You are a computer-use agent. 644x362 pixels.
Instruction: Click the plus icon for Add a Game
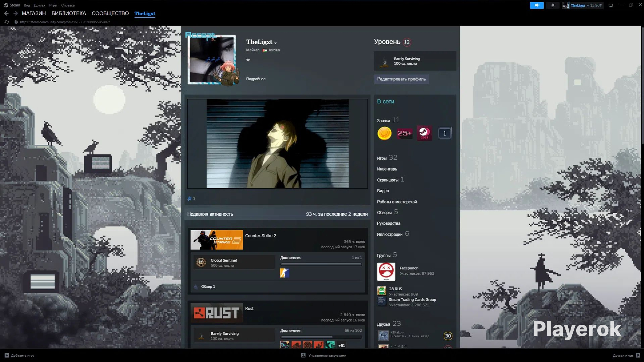tap(7, 355)
